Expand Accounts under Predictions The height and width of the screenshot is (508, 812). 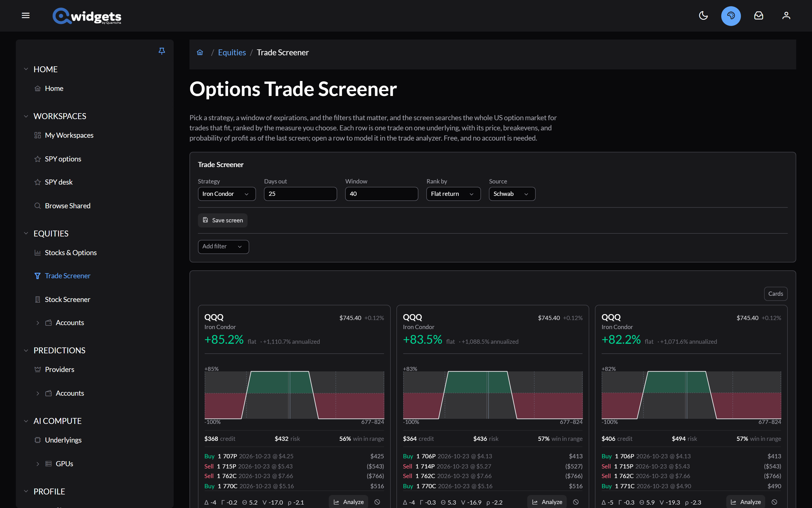(37, 393)
